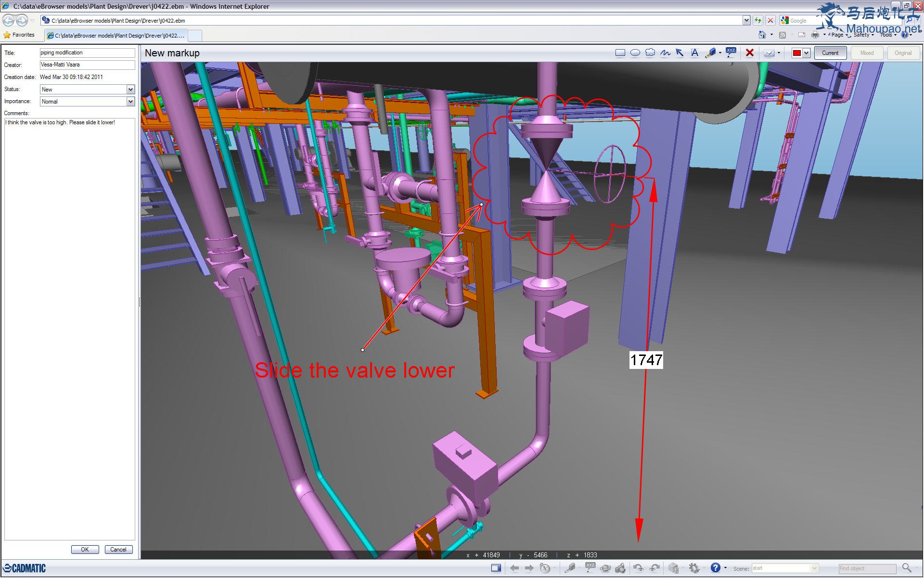Select the tape measure tool in markup toolbar
This screenshot has height=578, width=924.
(x=710, y=53)
